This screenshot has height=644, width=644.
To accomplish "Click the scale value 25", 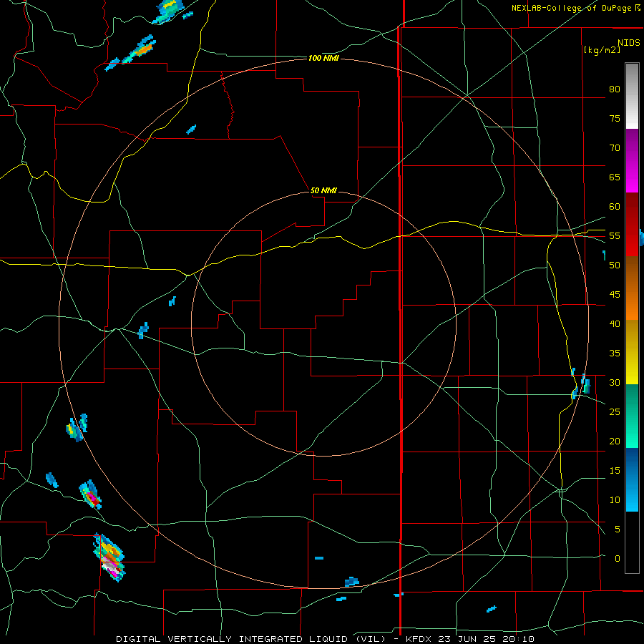I will [x=615, y=412].
